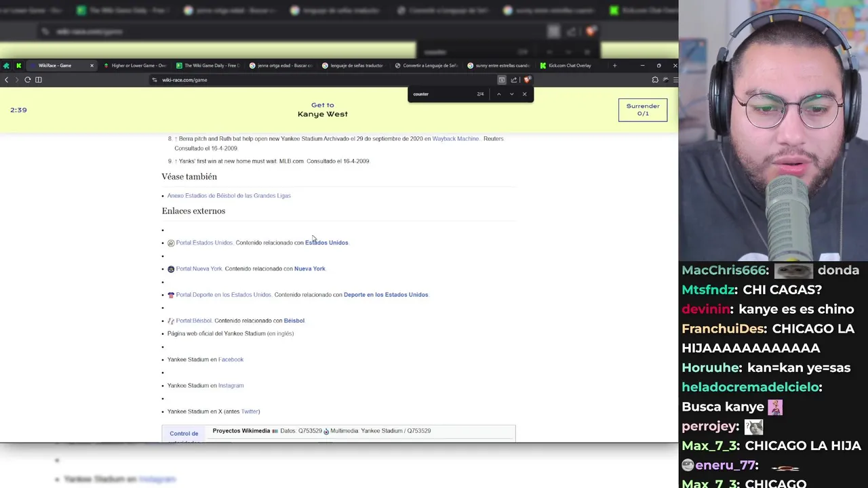The width and height of the screenshot is (868, 488).
Task: Click the Wikidata icon next to Datos
Action: [x=275, y=431]
